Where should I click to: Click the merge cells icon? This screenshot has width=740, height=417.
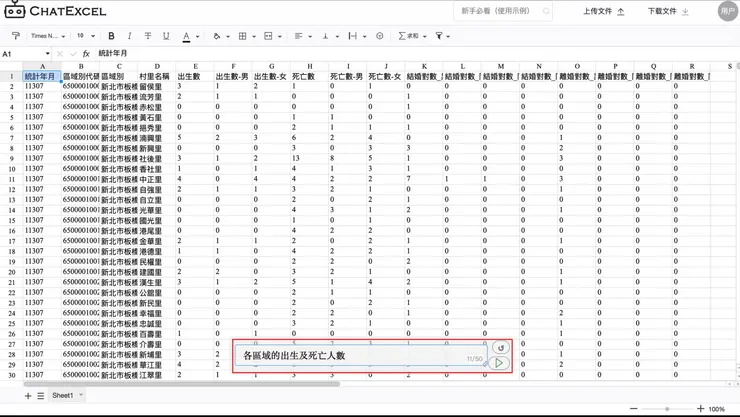(x=268, y=36)
